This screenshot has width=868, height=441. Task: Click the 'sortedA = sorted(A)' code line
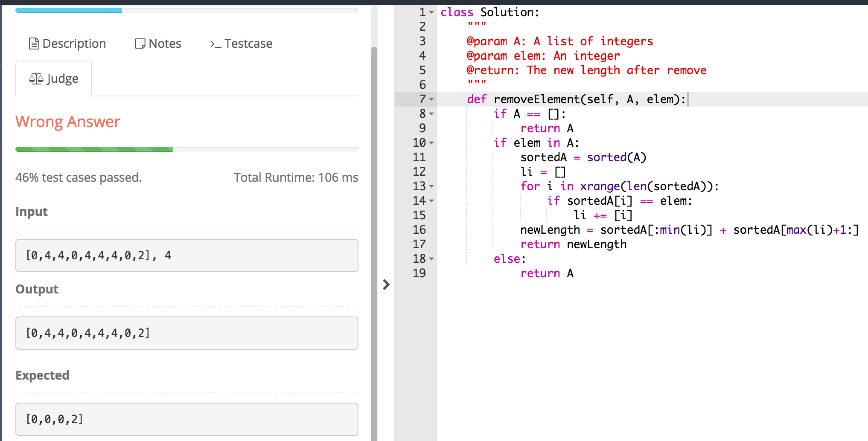click(x=583, y=157)
